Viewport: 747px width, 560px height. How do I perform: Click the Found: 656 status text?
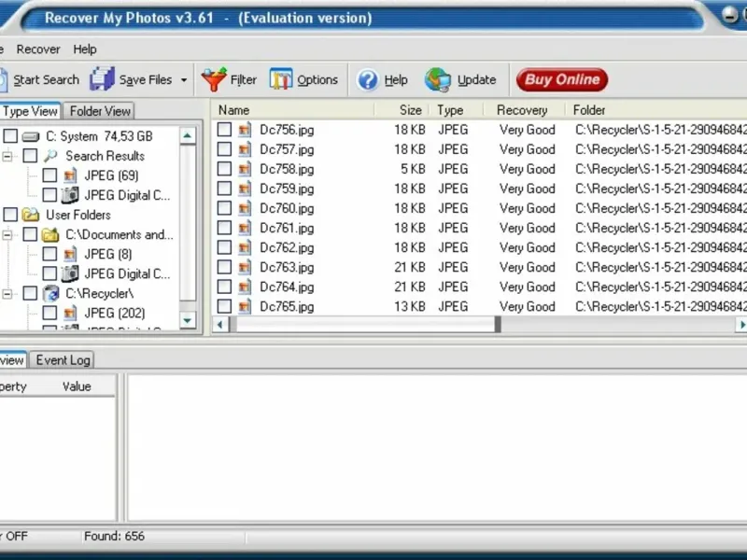pyautogui.click(x=114, y=536)
